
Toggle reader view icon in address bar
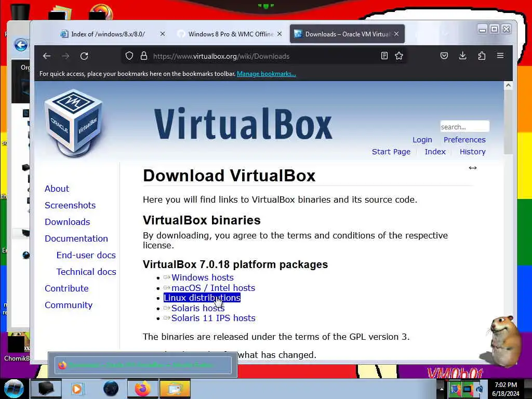click(x=384, y=56)
